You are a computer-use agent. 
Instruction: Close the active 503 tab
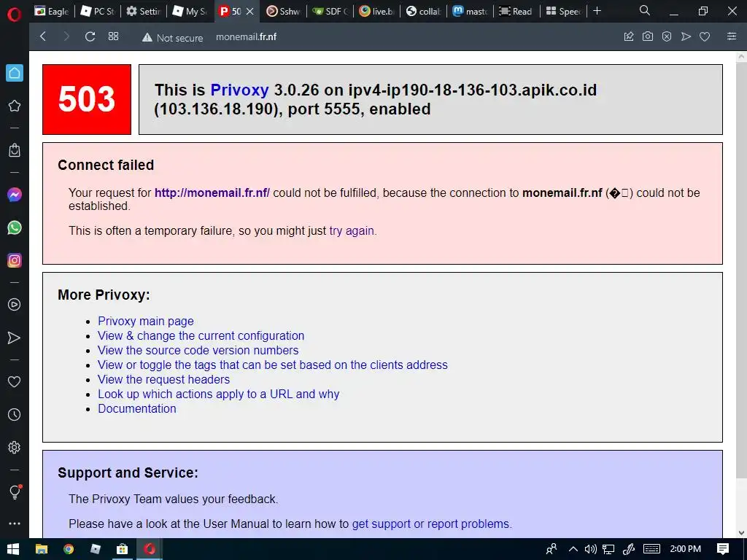(249, 11)
